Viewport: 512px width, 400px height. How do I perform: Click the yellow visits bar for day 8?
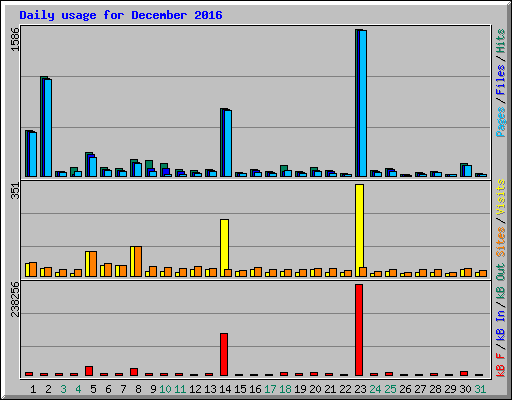(x=132, y=262)
